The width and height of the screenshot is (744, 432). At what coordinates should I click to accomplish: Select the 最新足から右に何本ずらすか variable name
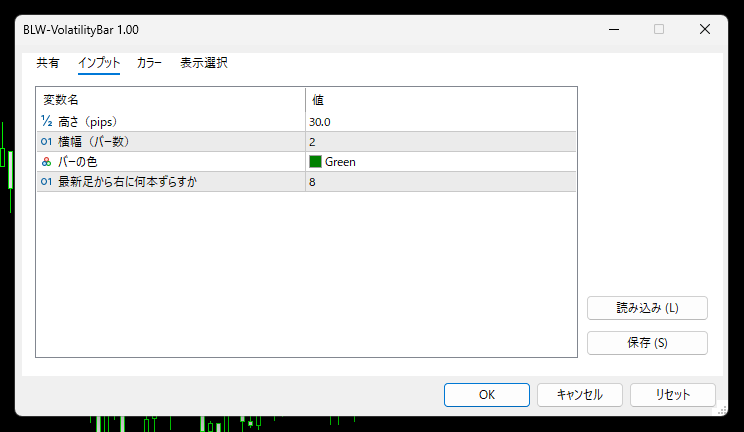(x=127, y=182)
